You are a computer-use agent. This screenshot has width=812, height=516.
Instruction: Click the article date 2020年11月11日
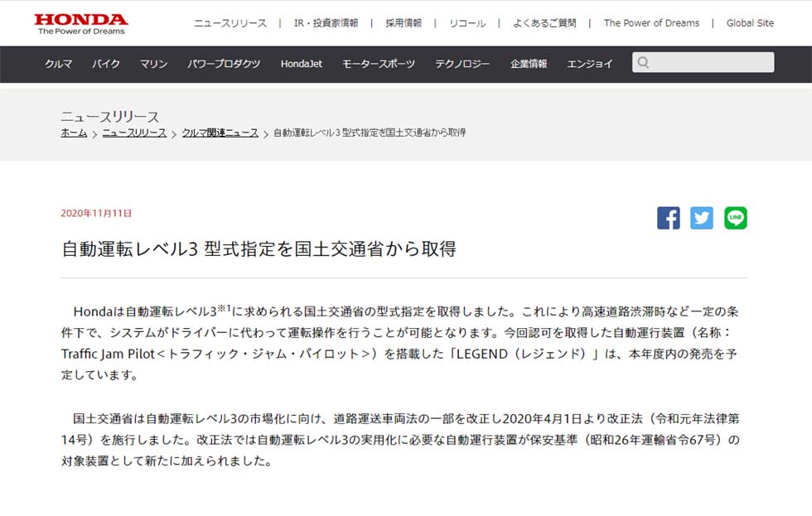tap(96, 213)
